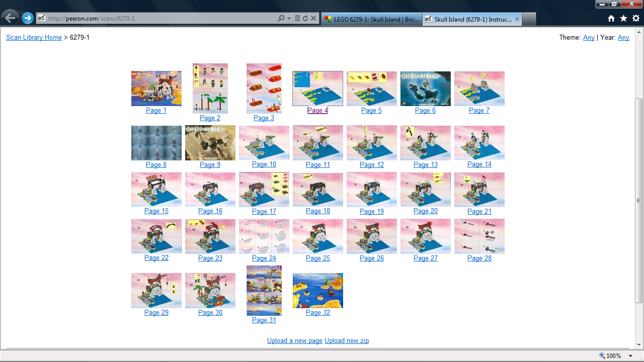Click the Page 29 text link
Viewport: 644px width, 362px height.
point(156,312)
